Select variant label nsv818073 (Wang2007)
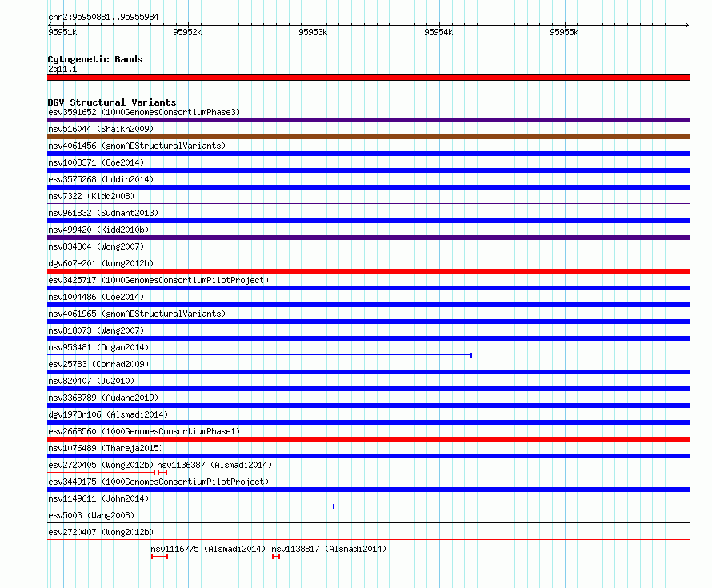Image resolution: width=712 pixels, height=588 pixels. [96, 330]
